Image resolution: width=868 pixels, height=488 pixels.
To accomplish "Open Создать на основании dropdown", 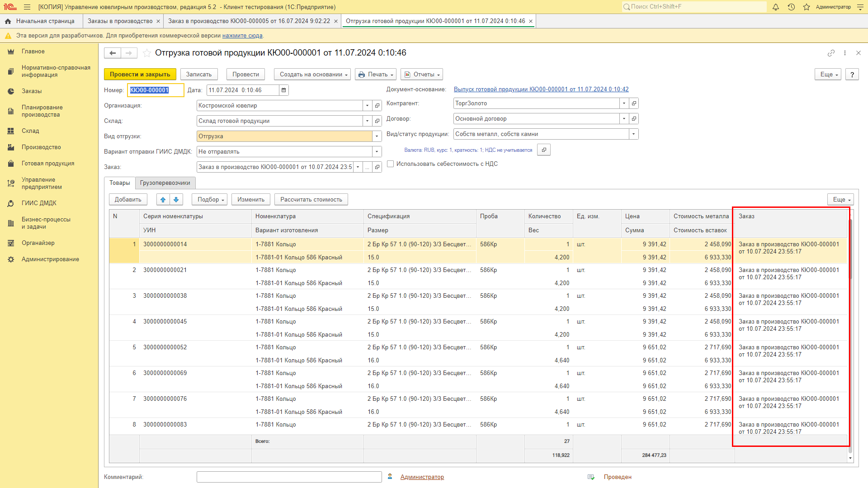I will (312, 75).
